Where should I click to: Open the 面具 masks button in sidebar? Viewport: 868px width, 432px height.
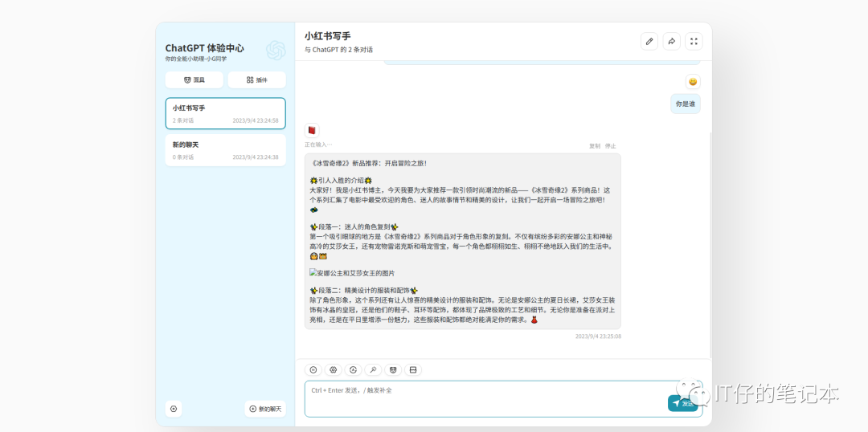[x=194, y=80]
